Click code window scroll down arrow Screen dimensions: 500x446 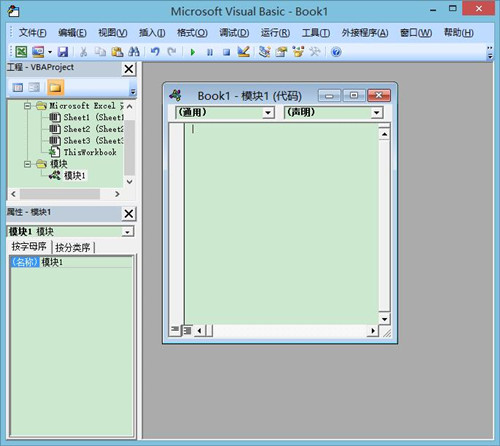click(384, 319)
